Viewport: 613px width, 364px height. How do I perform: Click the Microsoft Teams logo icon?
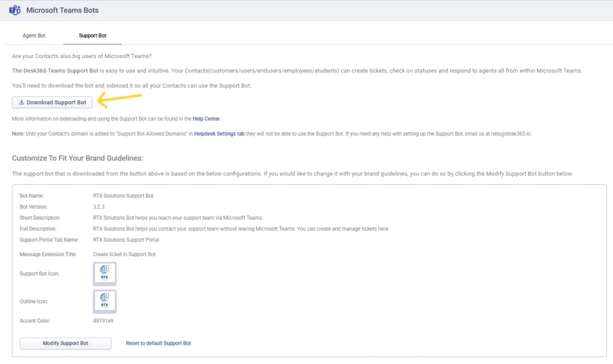coord(14,10)
